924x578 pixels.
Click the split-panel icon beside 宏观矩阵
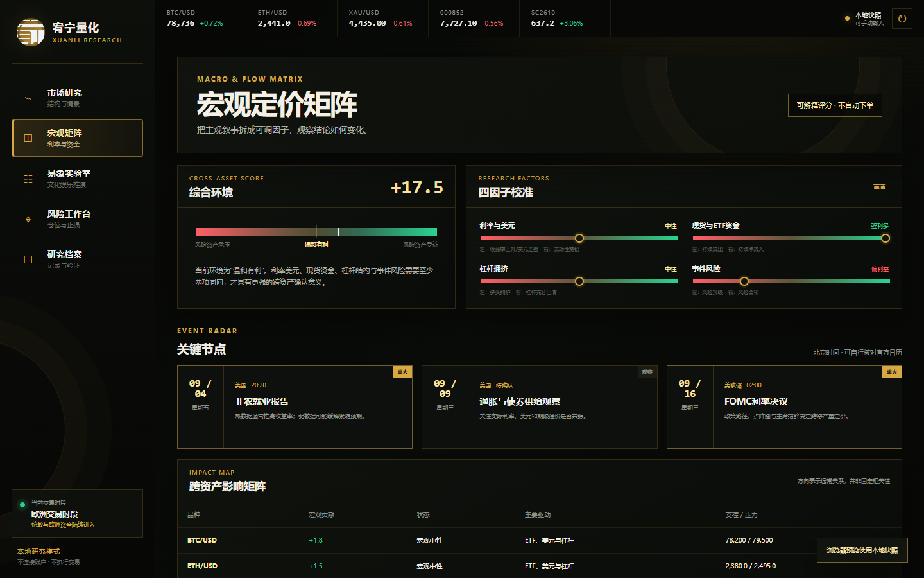[28, 138]
